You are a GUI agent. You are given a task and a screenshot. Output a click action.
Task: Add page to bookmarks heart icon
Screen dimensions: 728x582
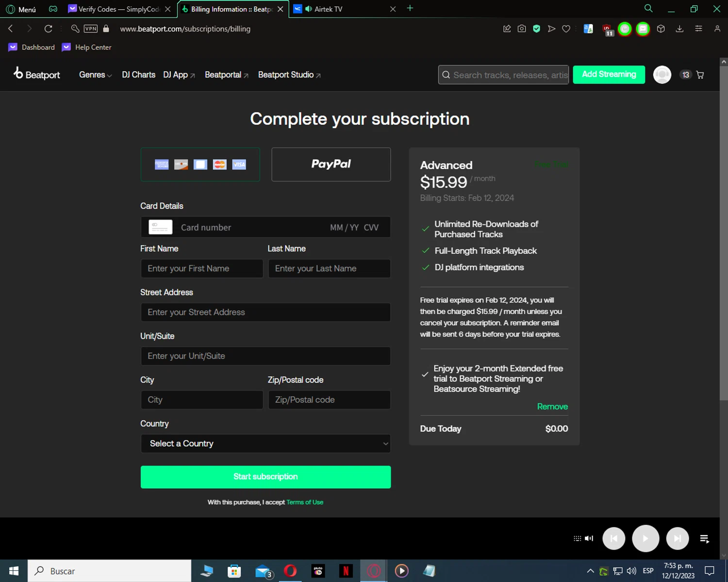pyautogui.click(x=566, y=29)
